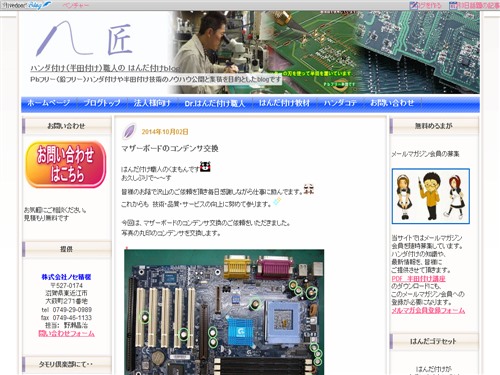Open ハンダコテ navigation item
The width and height of the screenshot is (500, 375).
pos(340,103)
